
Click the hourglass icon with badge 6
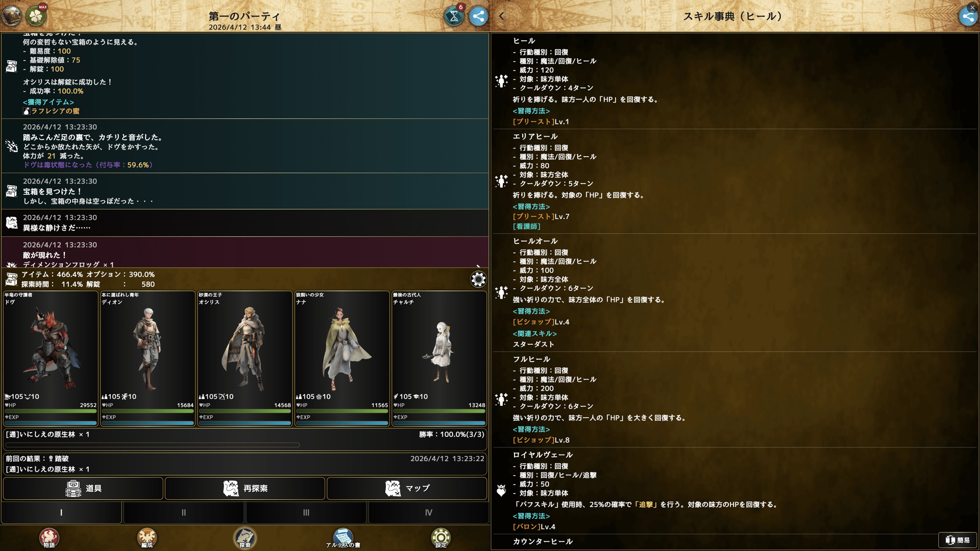454,16
